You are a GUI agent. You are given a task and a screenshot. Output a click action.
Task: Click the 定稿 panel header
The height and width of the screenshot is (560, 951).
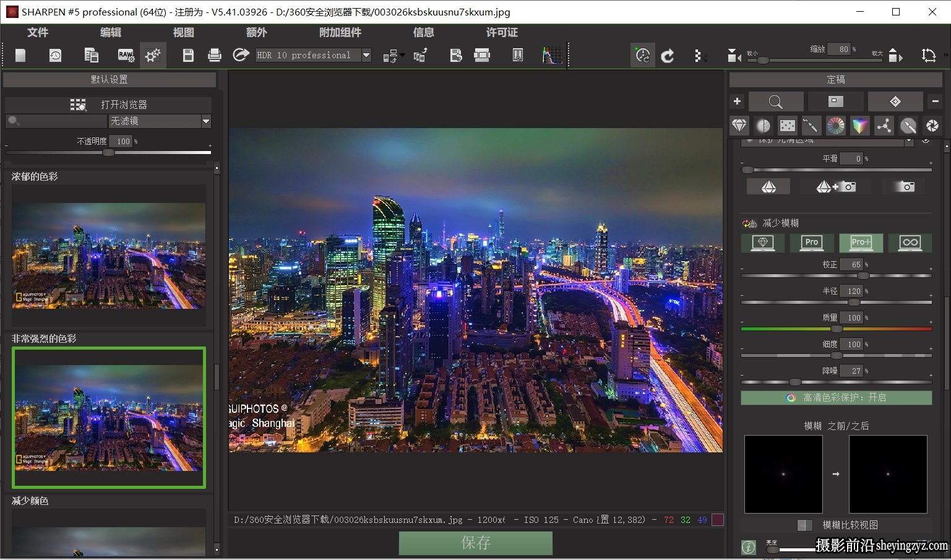click(x=836, y=79)
